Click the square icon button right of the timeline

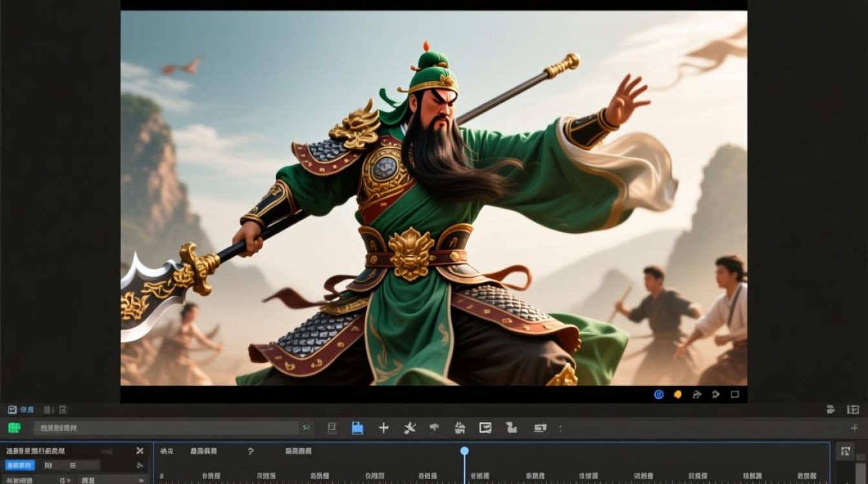pos(845,451)
